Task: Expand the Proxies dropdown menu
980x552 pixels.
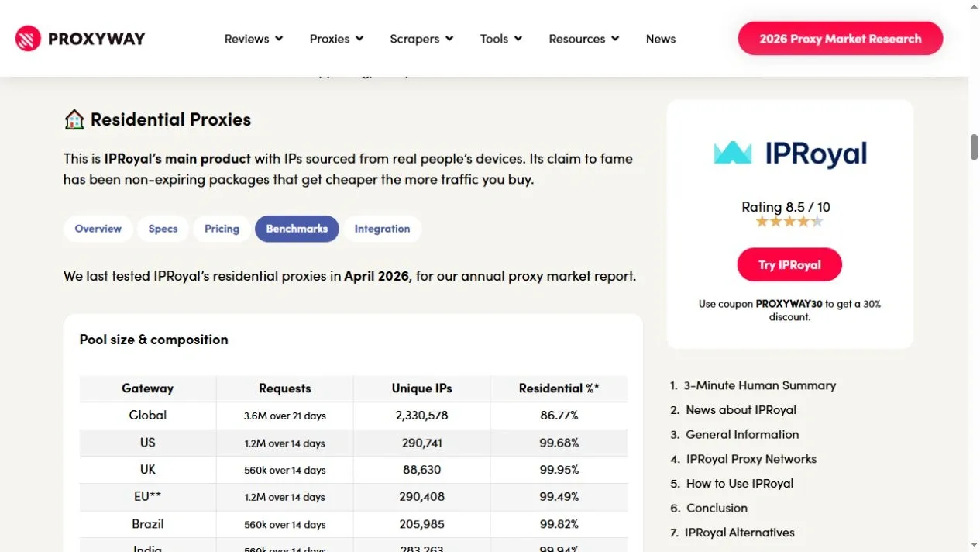Action: [x=336, y=39]
